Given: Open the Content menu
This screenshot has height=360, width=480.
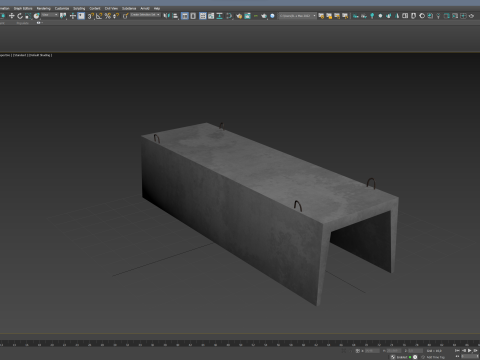Looking at the screenshot, I should pos(95,8).
